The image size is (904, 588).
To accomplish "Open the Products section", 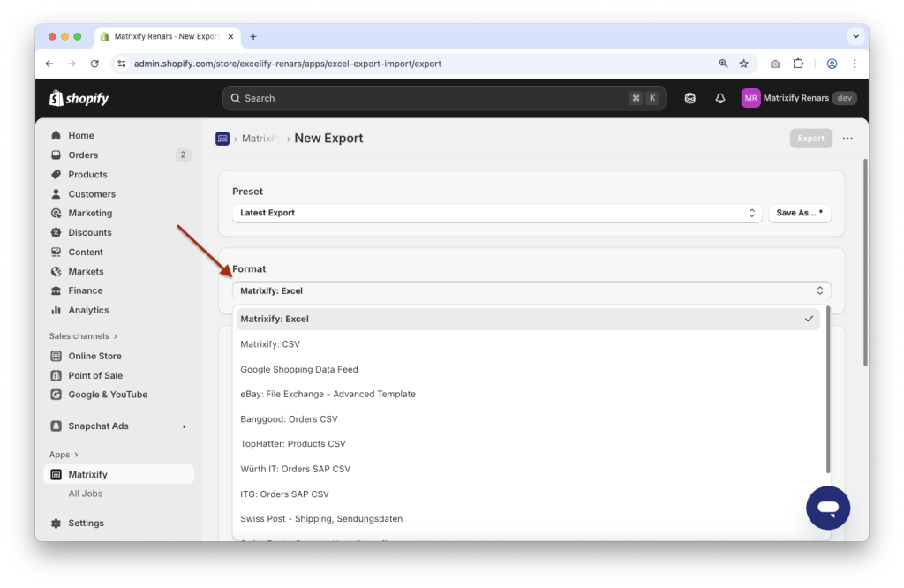I will click(87, 174).
